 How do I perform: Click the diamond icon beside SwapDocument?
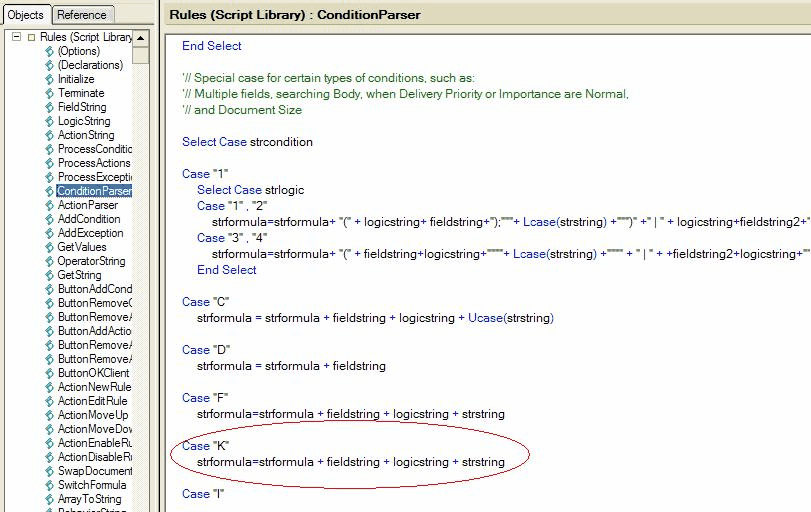tap(49, 470)
